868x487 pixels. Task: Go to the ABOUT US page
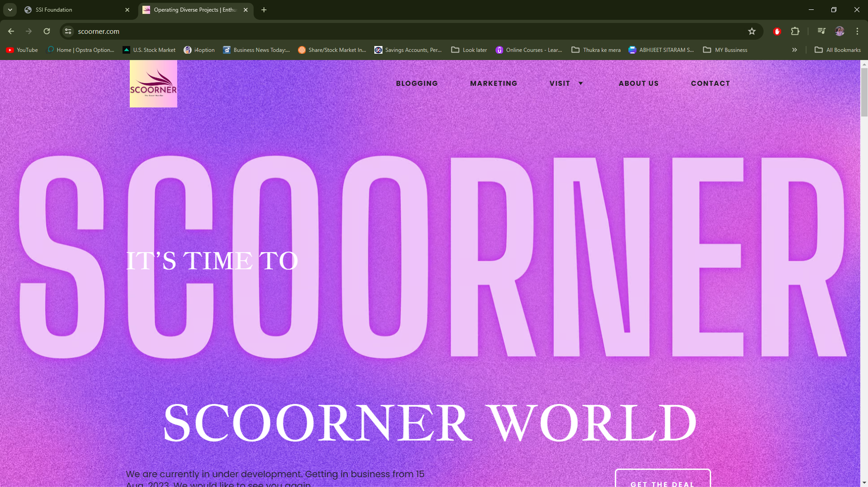pyautogui.click(x=639, y=84)
